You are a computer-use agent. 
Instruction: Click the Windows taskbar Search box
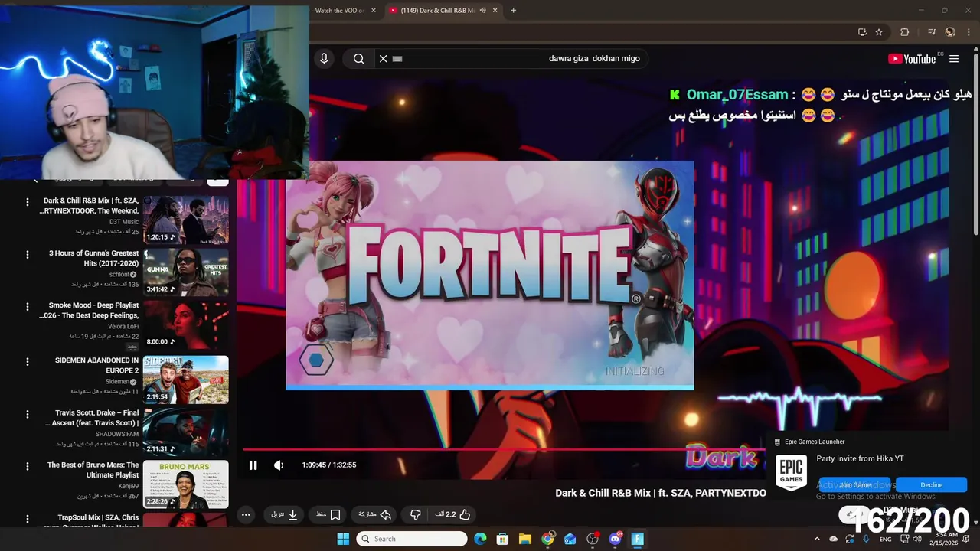(x=412, y=539)
